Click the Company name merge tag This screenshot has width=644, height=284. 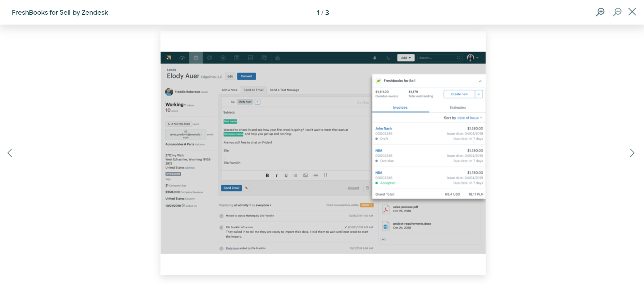pyautogui.click(x=233, y=134)
